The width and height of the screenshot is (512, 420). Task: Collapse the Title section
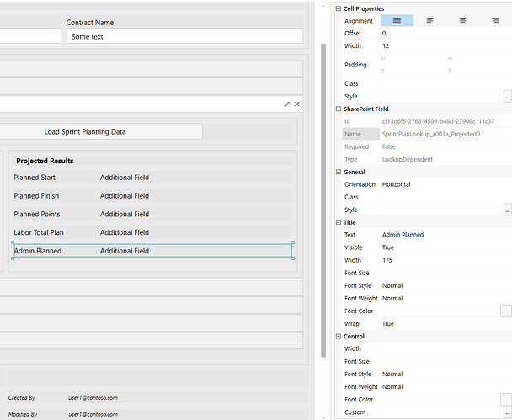[x=339, y=222]
